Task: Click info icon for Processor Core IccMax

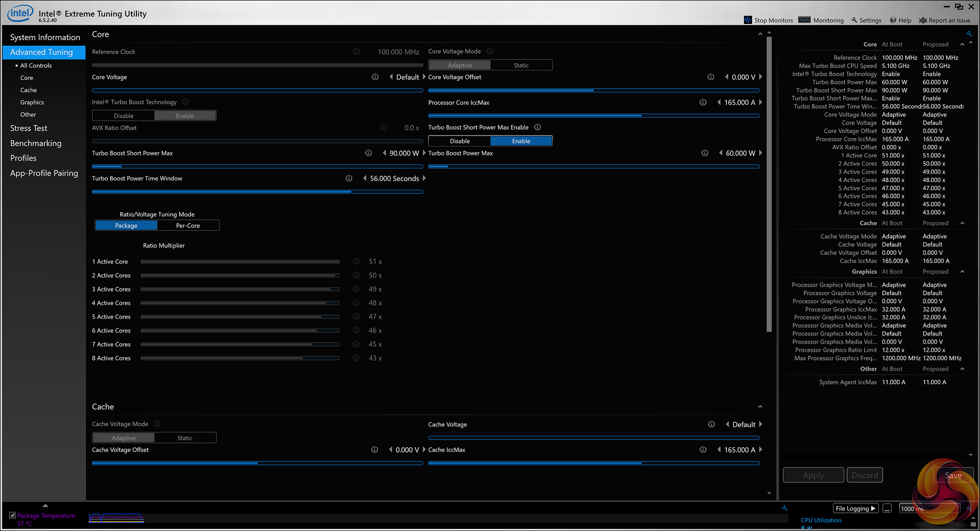Action: click(703, 102)
